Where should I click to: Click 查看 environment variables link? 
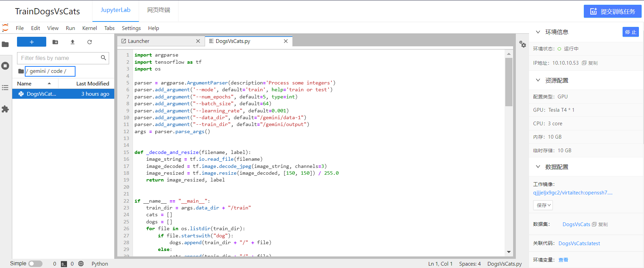pyautogui.click(x=563, y=260)
